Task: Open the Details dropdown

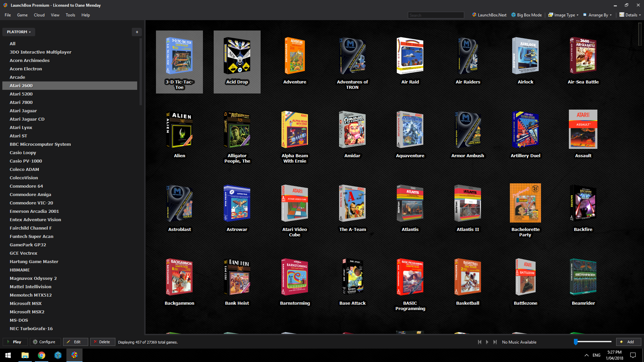Action: click(630, 15)
